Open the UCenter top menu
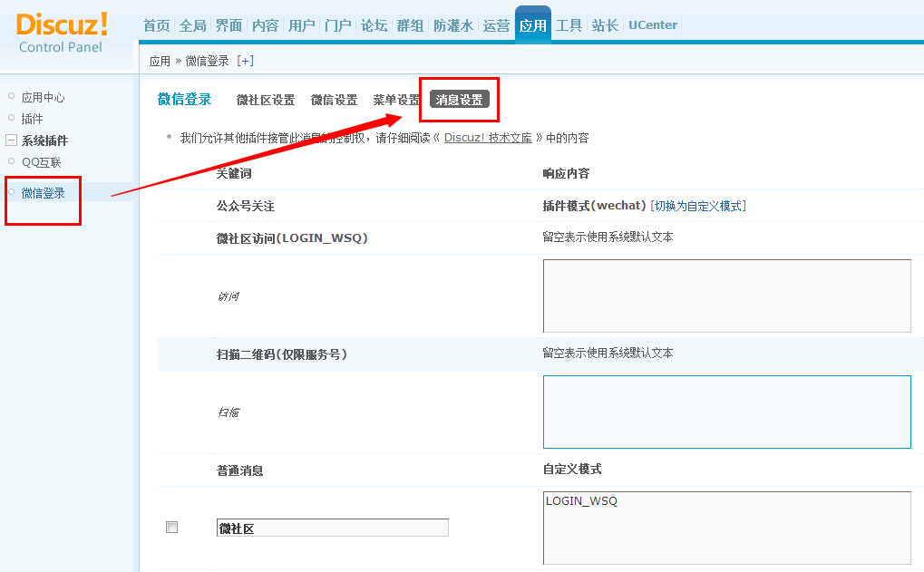The height and width of the screenshot is (572, 924). tap(653, 25)
